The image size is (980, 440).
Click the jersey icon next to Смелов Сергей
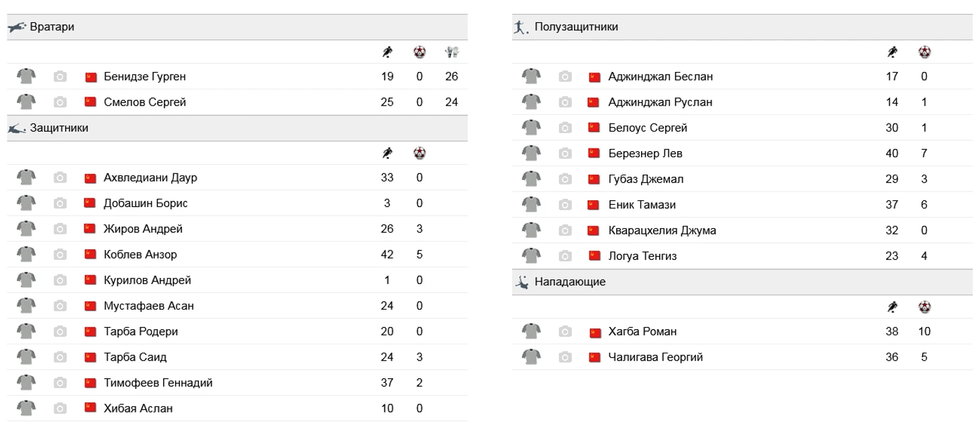click(x=26, y=102)
